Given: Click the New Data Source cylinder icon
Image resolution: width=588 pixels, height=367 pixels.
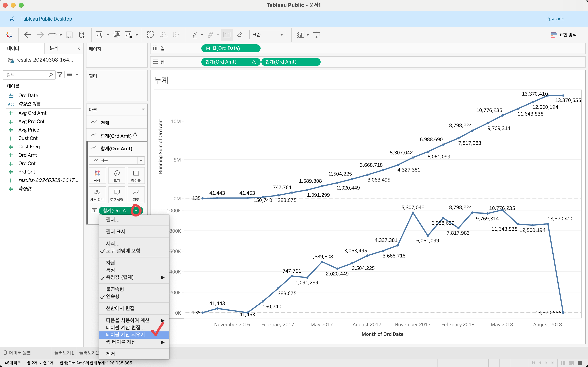Looking at the screenshot, I should (82, 35).
